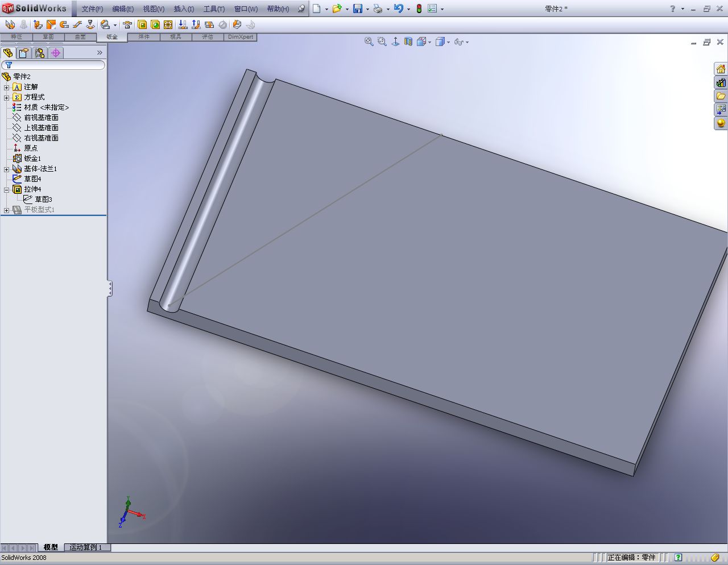Open the 编辑(E) menu
The image size is (728, 565).
click(x=123, y=9)
